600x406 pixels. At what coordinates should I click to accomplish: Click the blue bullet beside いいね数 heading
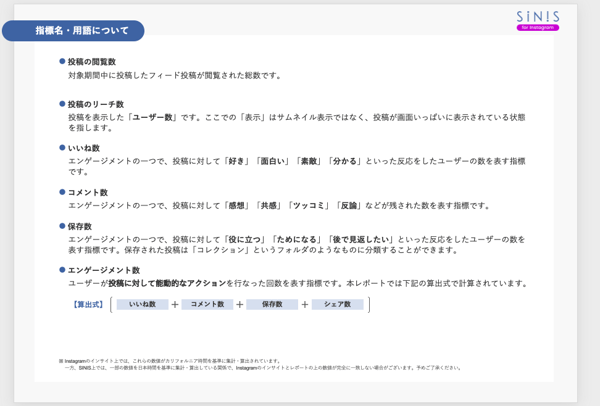[62, 148]
